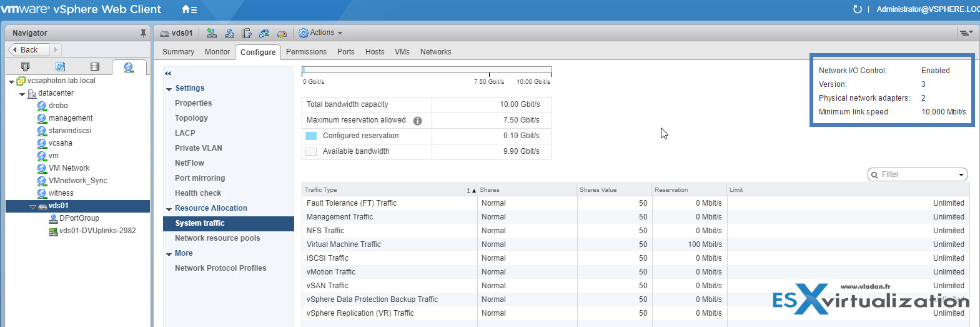Switch to the Networks tab
The image size is (980, 327).
(436, 52)
